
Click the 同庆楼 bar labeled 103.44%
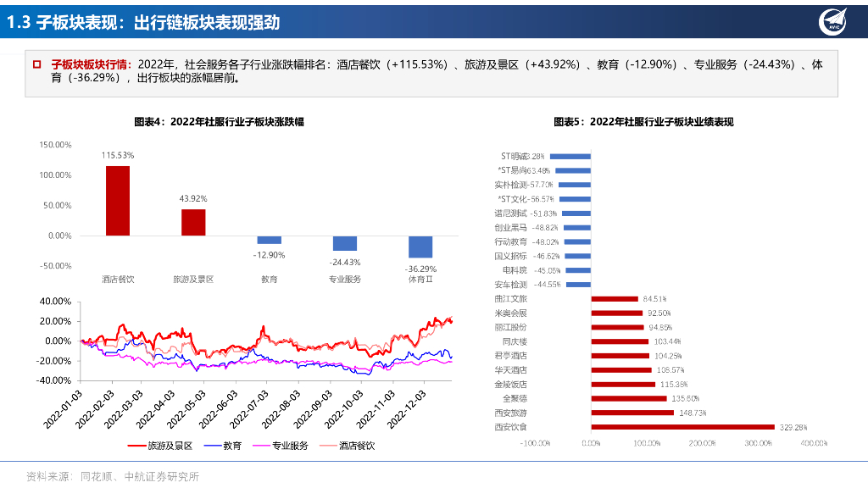click(620, 341)
